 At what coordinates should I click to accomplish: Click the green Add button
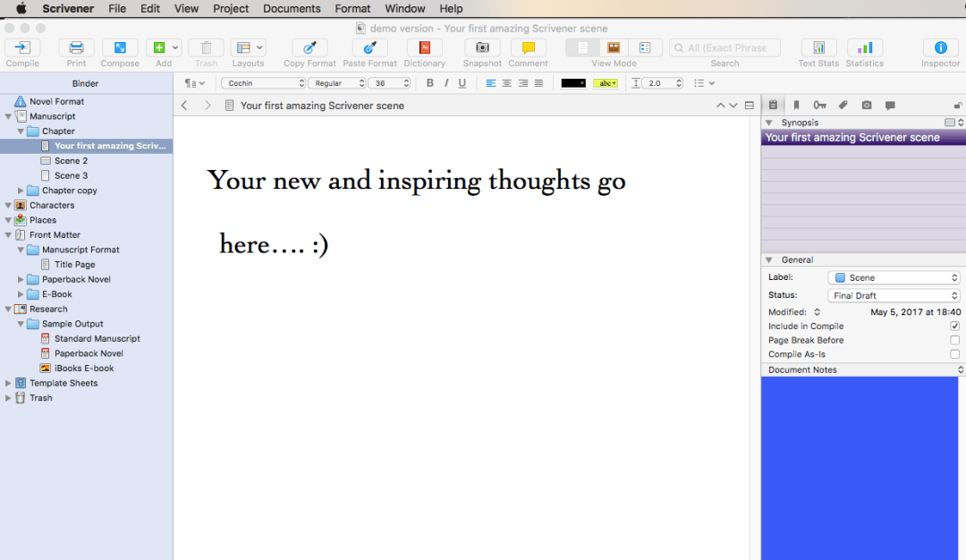(159, 48)
